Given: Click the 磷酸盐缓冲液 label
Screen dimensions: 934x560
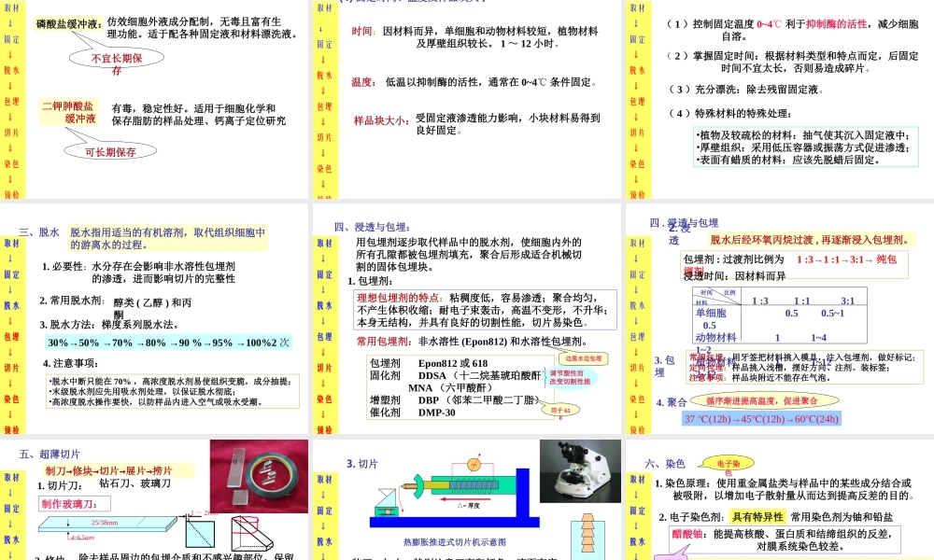Looking at the screenshot, I should pyautogui.click(x=69, y=24).
